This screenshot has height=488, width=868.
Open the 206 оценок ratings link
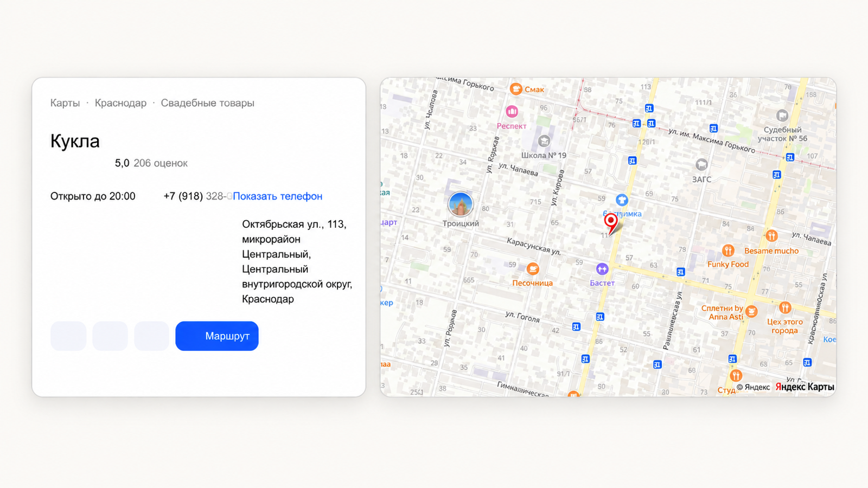coord(161,163)
